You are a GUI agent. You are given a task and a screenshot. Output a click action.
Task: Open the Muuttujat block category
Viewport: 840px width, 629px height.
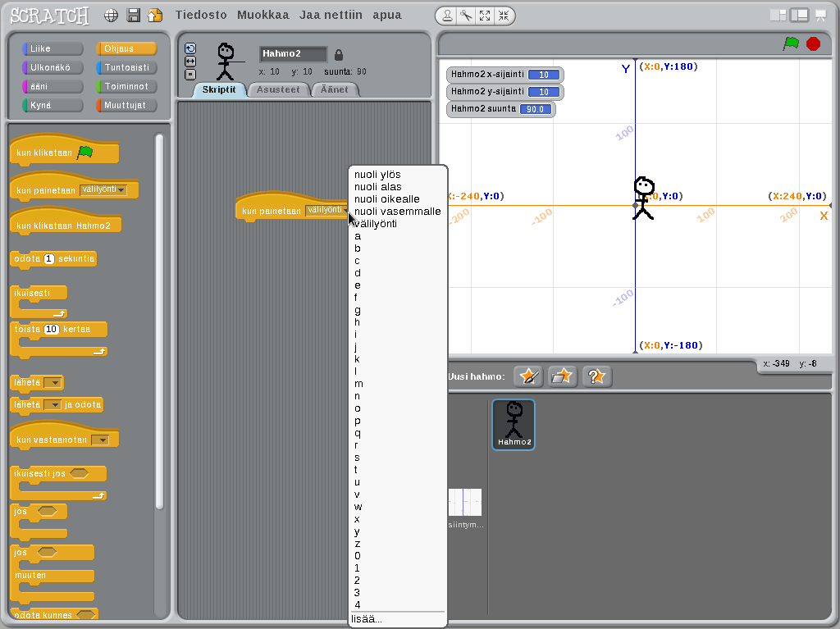pyautogui.click(x=126, y=105)
